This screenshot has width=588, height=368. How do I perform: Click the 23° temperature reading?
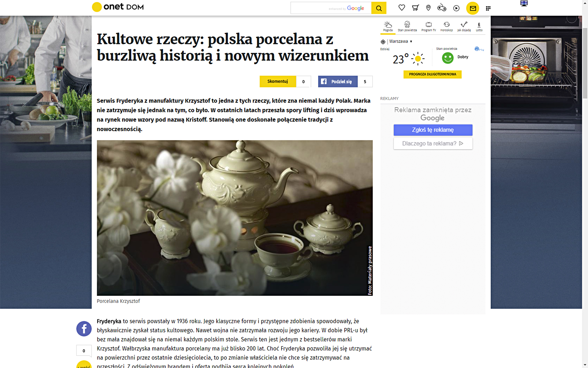pos(401,59)
